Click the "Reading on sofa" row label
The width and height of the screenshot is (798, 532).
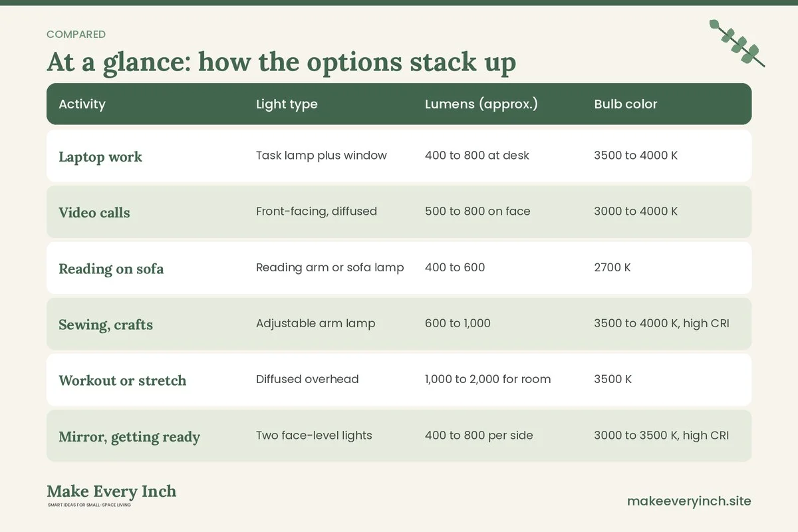click(x=111, y=269)
